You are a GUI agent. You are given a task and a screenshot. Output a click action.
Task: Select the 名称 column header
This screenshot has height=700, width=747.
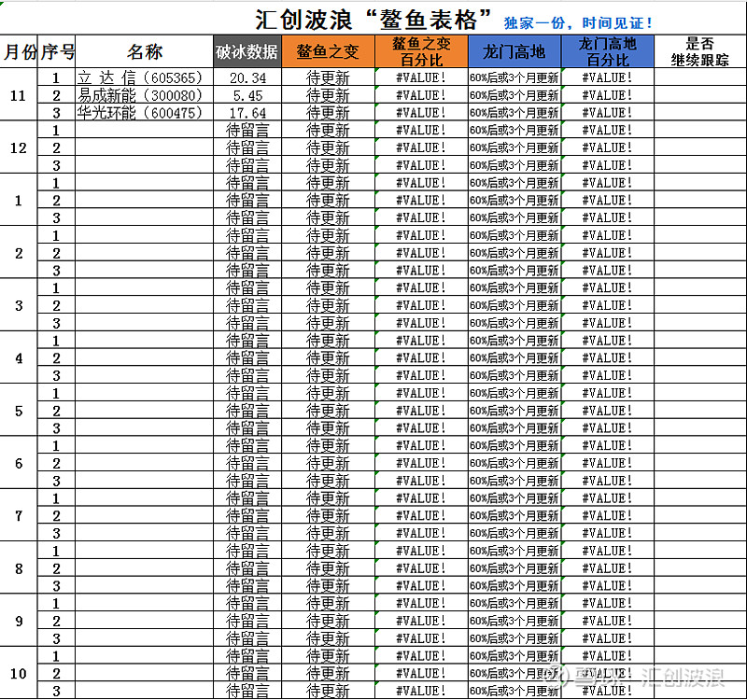tap(145, 51)
